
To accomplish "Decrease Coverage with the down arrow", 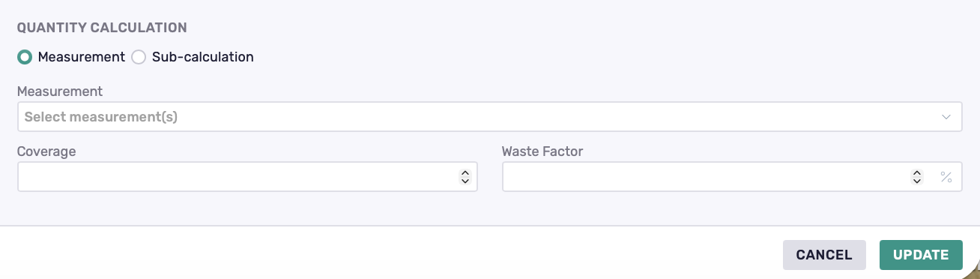I will click(x=465, y=181).
